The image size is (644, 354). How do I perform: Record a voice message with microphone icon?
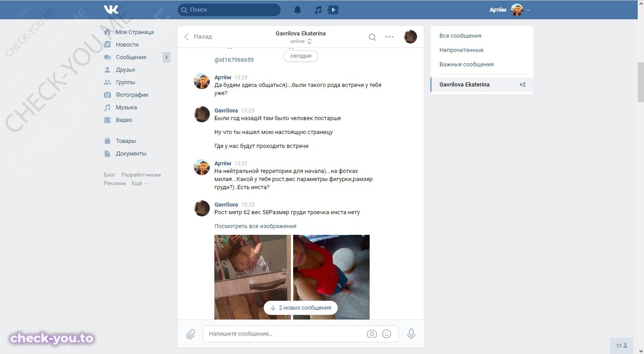pos(411,334)
